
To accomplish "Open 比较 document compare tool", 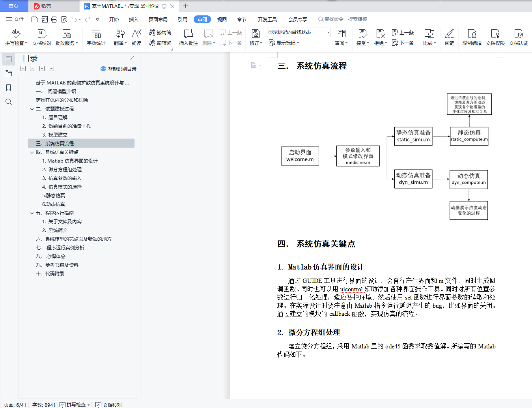I will click(429, 37).
